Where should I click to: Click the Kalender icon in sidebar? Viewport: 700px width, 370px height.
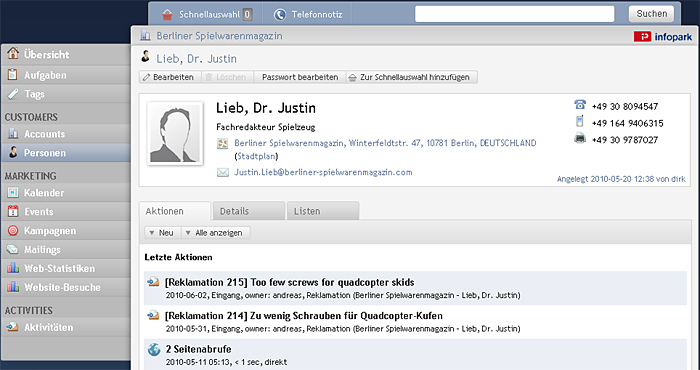click(13, 192)
